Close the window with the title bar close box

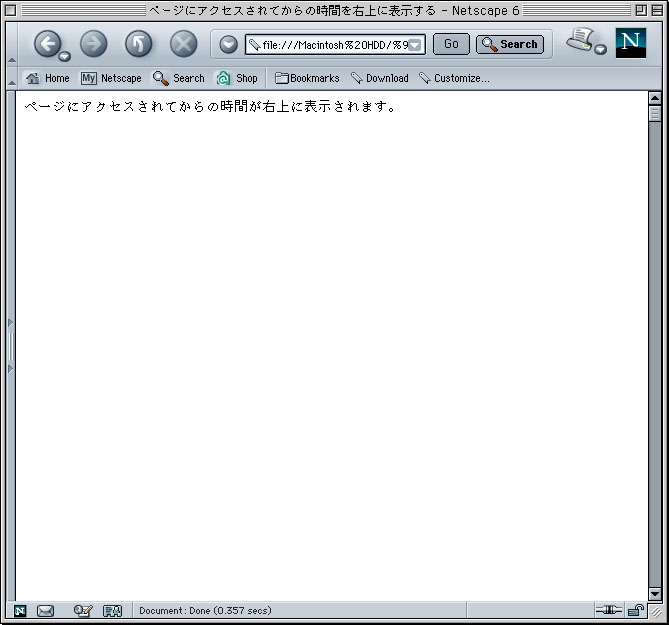pos(11,10)
